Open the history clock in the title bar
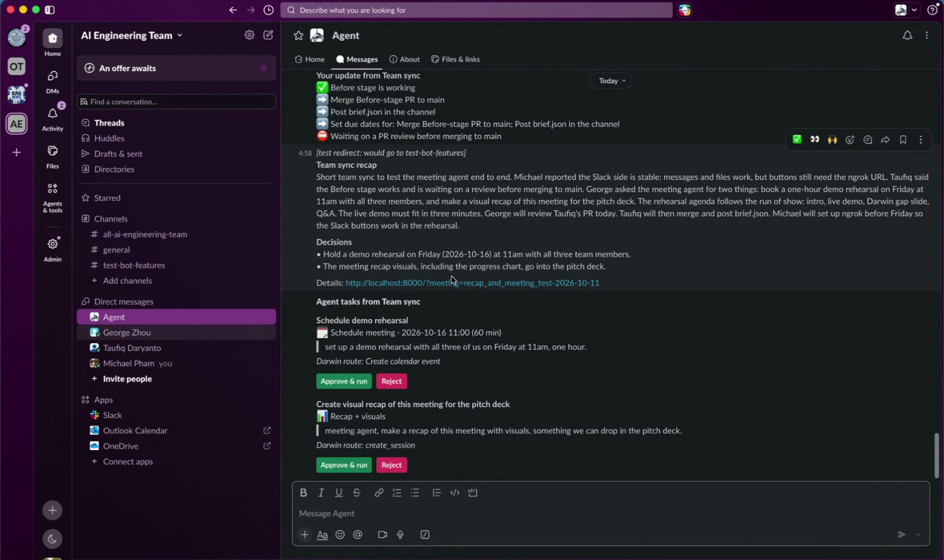 point(269,10)
